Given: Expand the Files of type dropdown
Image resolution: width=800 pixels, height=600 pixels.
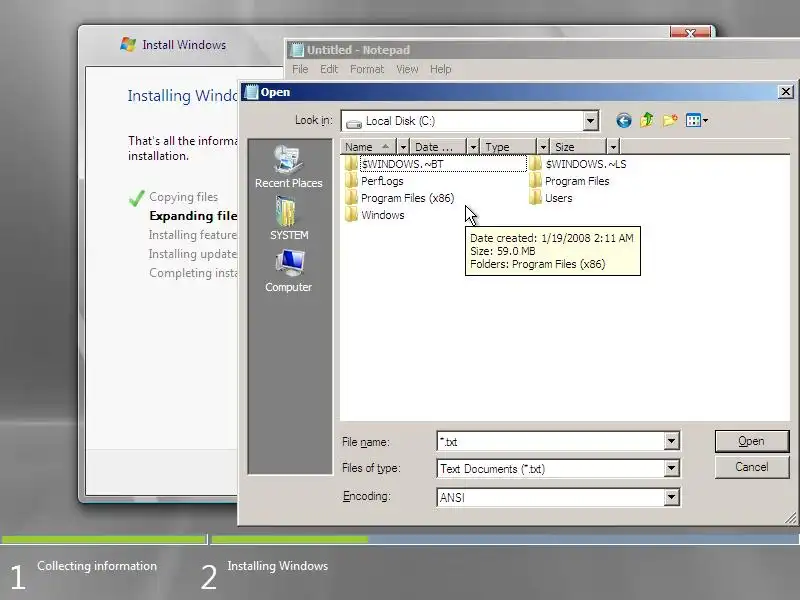Looking at the screenshot, I should point(671,468).
